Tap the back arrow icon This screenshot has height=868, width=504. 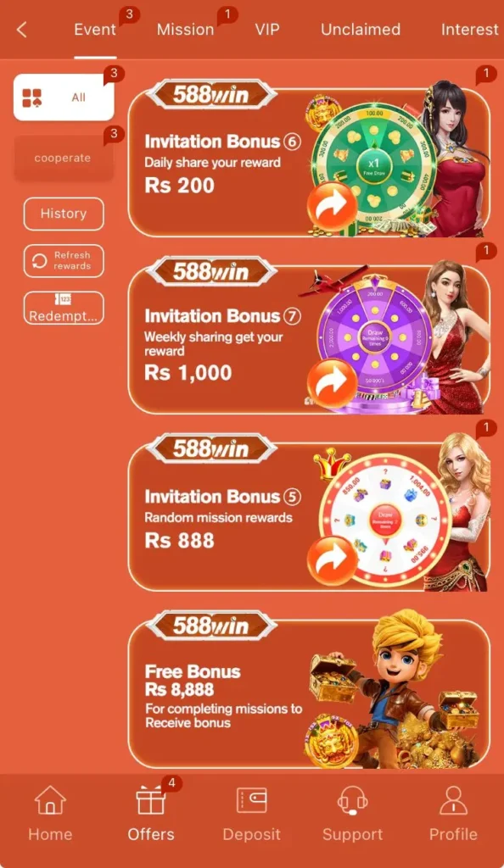21,30
